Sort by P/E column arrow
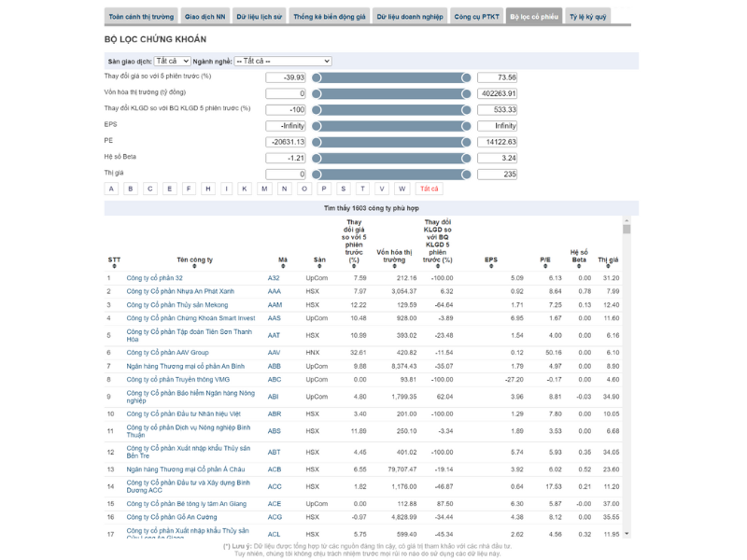The width and height of the screenshot is (747, 560). pyautogui.click(x=545, y=267)
